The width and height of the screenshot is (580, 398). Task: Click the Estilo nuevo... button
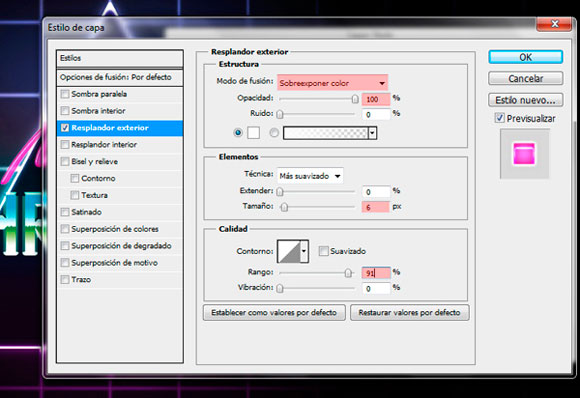pyautogui.click(x=525, y=100)
